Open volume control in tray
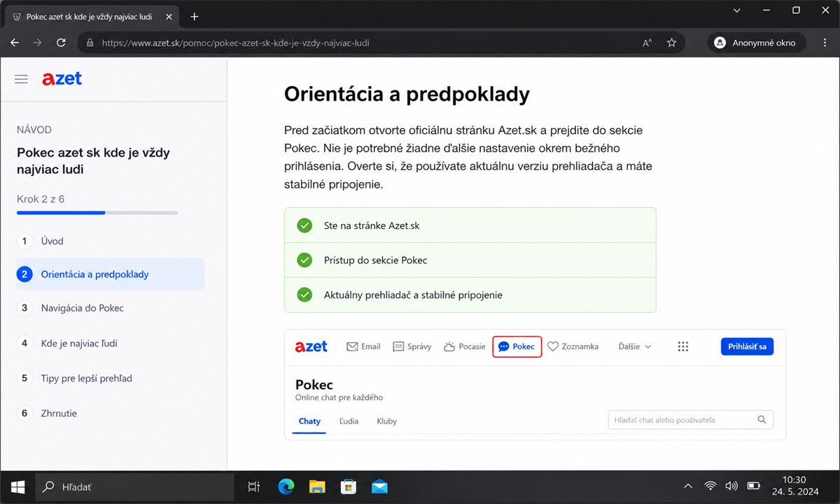This screenshot has height=504, width=840. (731, 486)
